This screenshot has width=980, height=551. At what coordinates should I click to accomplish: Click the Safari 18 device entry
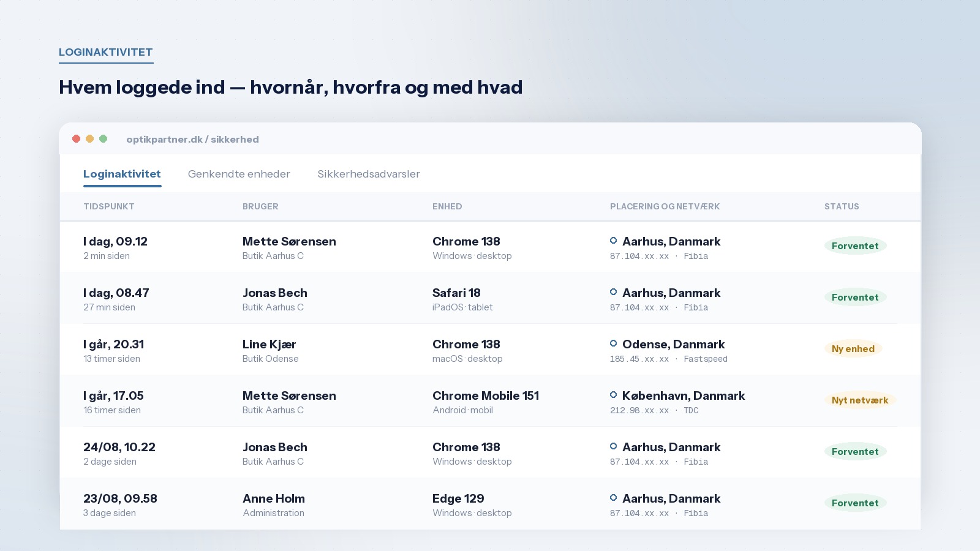pyautogui.click(x=456, y=293)
